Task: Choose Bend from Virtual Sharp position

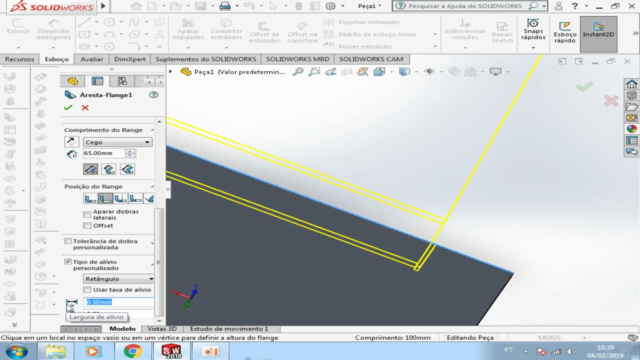Action: tap(136, 199)
